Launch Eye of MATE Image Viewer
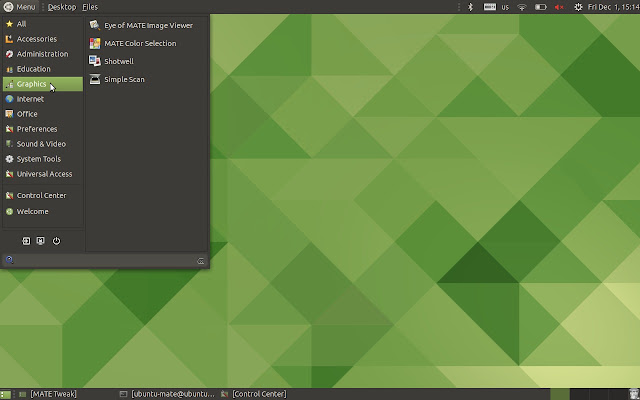The height and width of the screenshot is (400, 640). tap(147, 25)
